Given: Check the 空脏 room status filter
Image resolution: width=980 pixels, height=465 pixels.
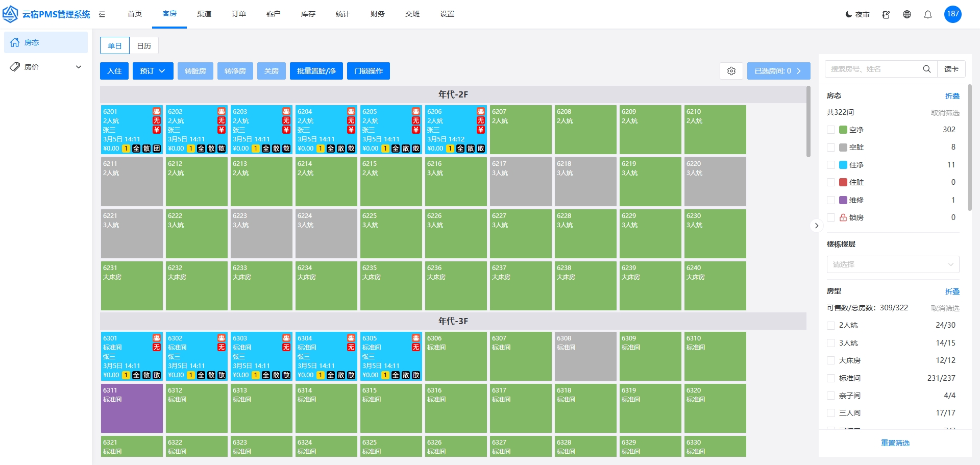Looking at the screenshot, I should click(831, 148).
